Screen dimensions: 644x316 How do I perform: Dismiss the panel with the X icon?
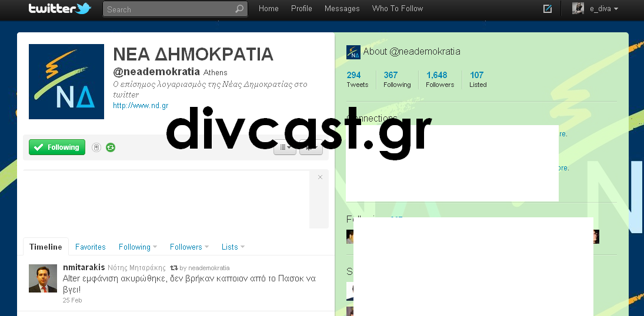[320, 177]
